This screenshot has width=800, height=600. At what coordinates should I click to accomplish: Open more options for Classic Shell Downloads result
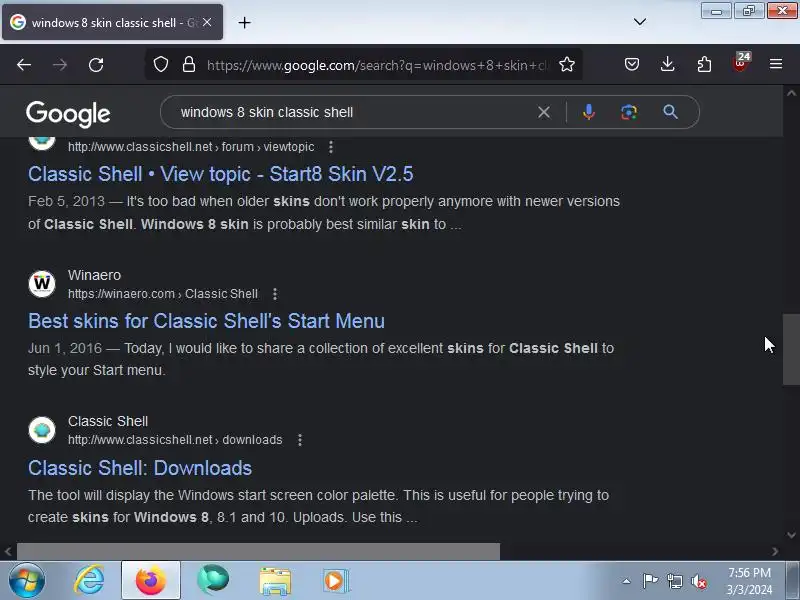click(300, 440)
